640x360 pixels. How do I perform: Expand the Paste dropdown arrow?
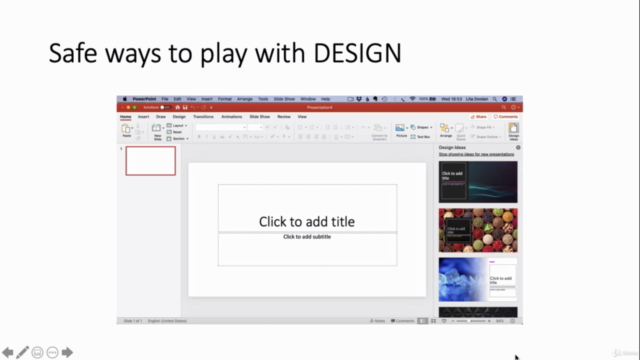pos(132,128)
